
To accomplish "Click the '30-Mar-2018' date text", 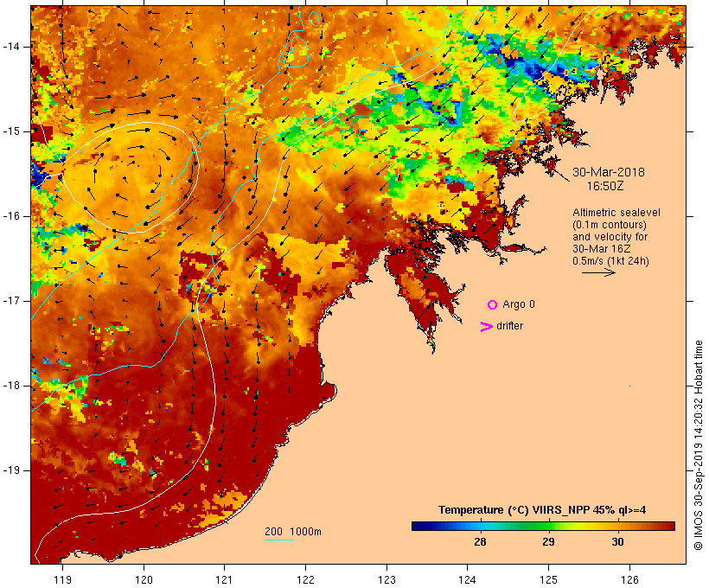I will [609, 172].
